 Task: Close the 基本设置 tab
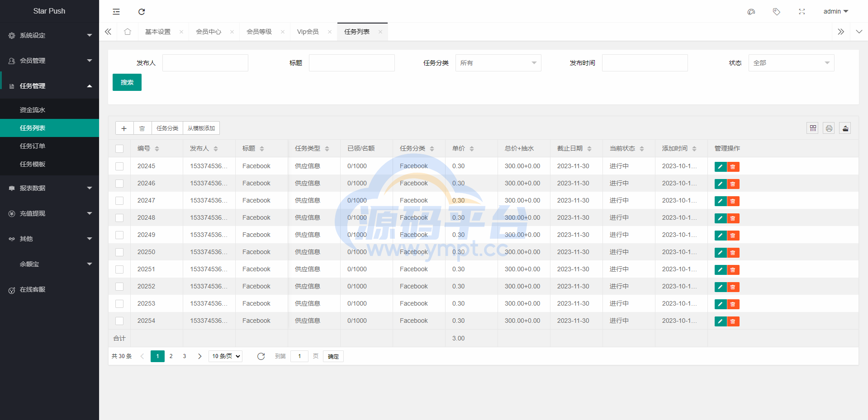coord(181,32)
